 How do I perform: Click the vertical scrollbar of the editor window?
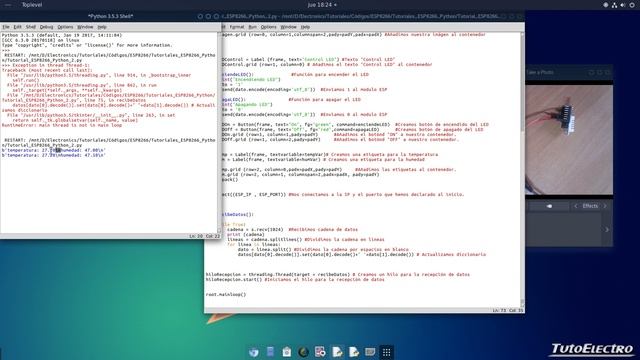522,169
